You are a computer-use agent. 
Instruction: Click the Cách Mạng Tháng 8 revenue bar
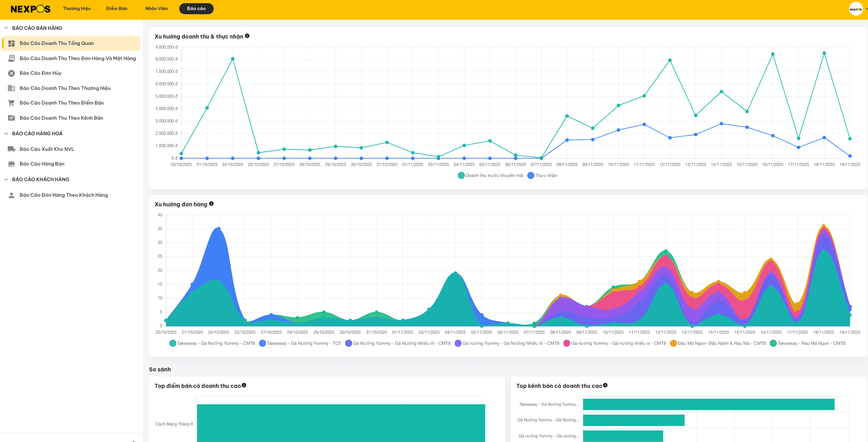click(341, 423)
